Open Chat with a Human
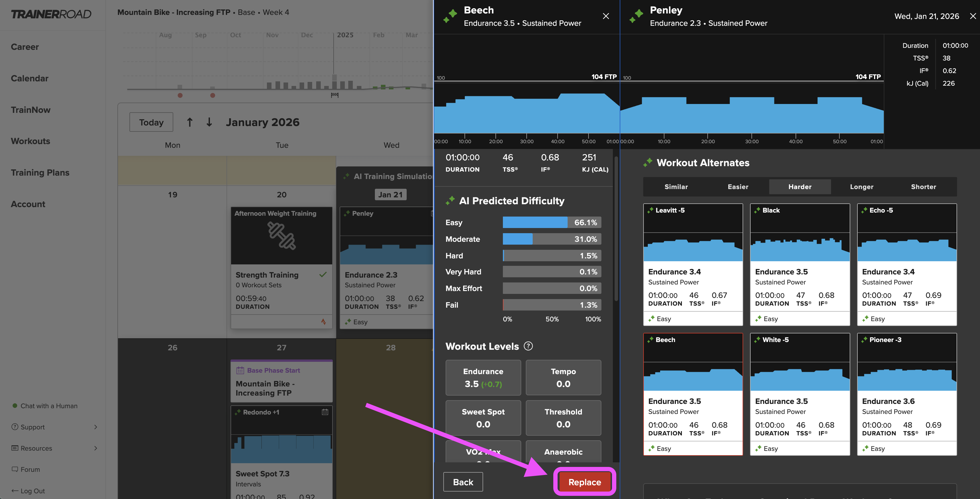The height and width of the screenshot is (499, 980). (x=49, y=406)
